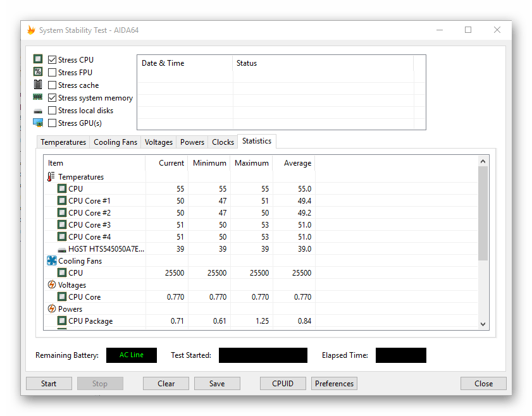Uncheck the Stress CPU checkbox
This screenshot has width=532, height=416.
click(x=53, y=60)
